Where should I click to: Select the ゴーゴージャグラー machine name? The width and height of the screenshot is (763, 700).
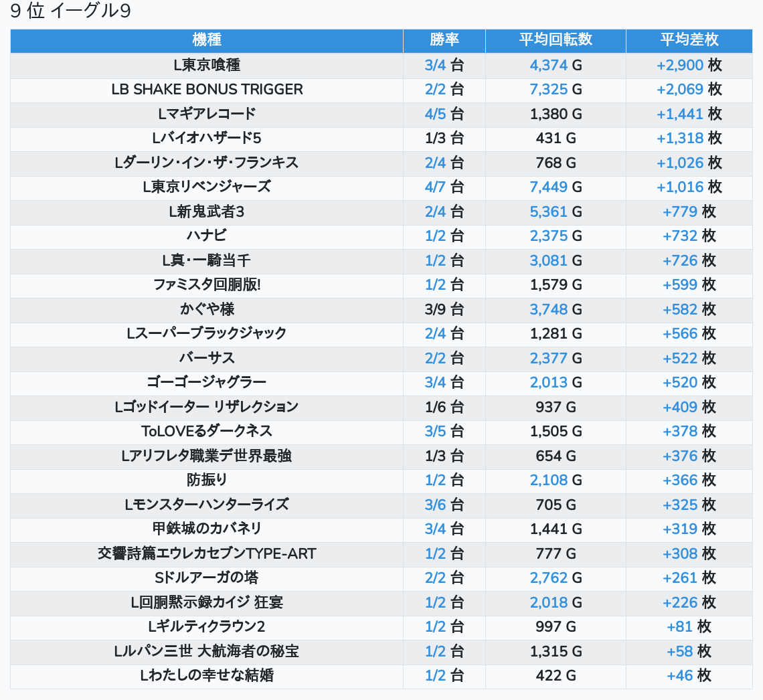(206, 382)
